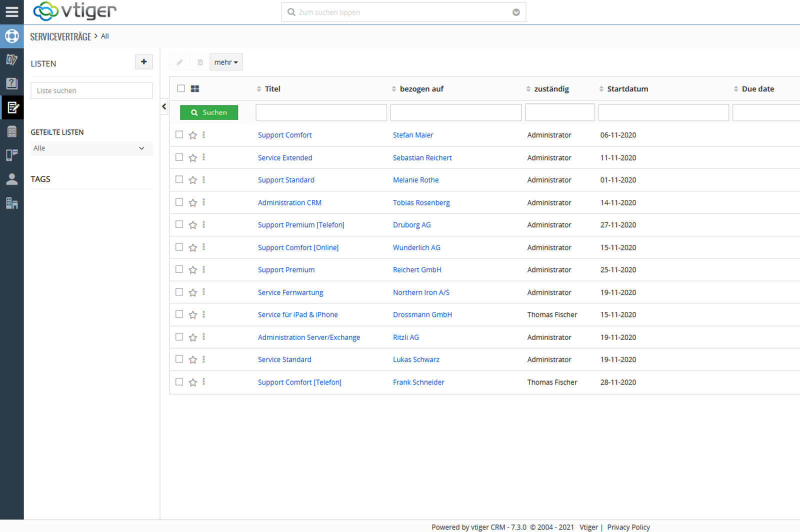Expand the global search options arrow
Viewport: 800px width, 532px height.
(516, 12)
